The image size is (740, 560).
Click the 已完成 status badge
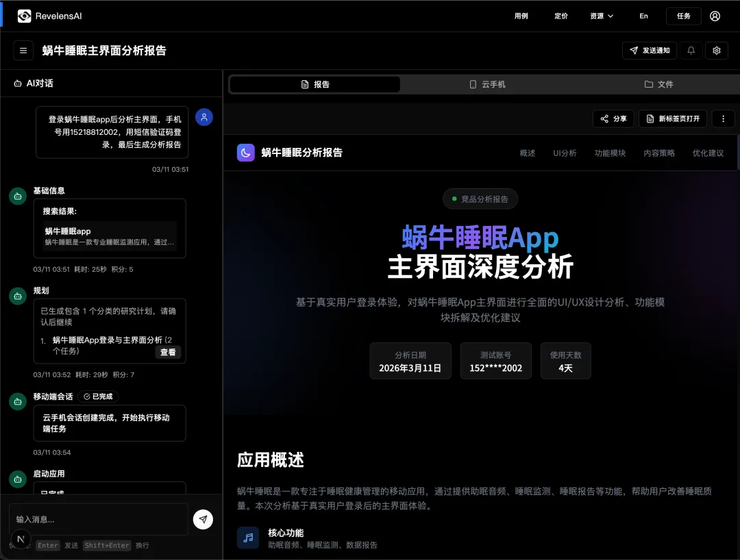tap(98, 396)
